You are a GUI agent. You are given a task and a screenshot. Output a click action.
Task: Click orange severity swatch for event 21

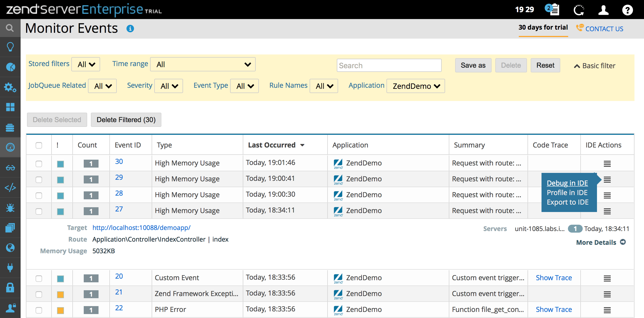tap(60, 294)
